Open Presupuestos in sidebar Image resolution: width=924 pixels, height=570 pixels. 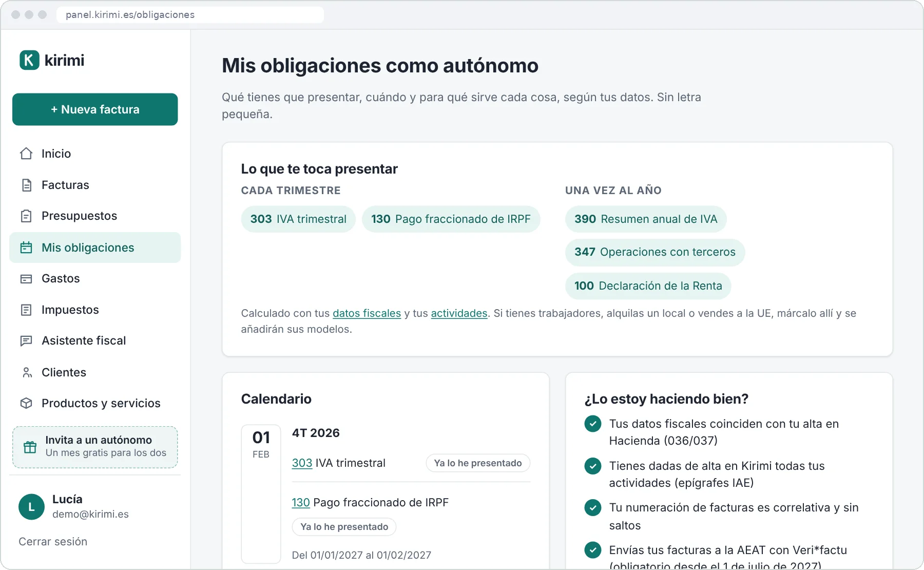click(95, 216)
